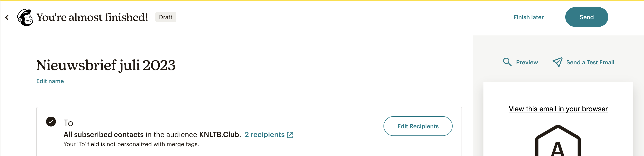
Task: Click the You're almost finished heading
Action: (x=92, y=17)
